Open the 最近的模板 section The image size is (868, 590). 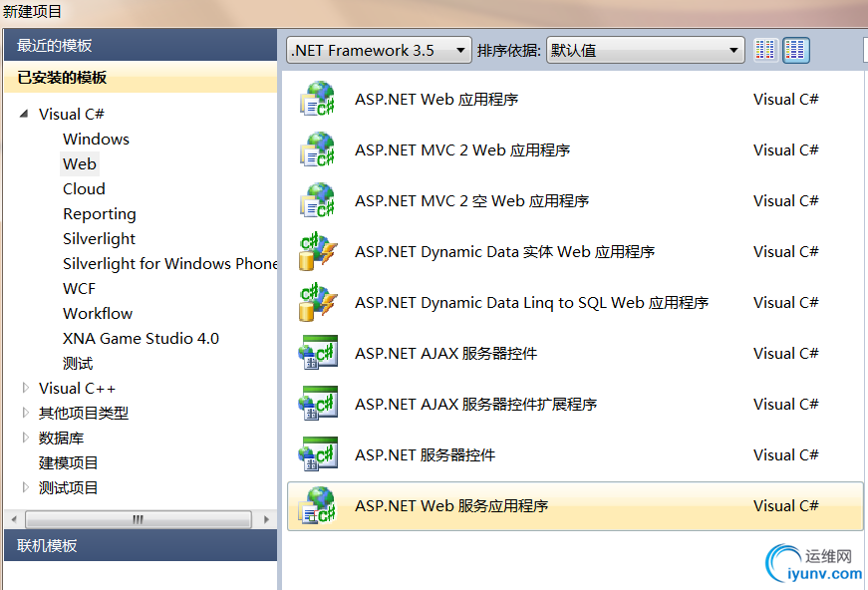[x=141, y=46]
